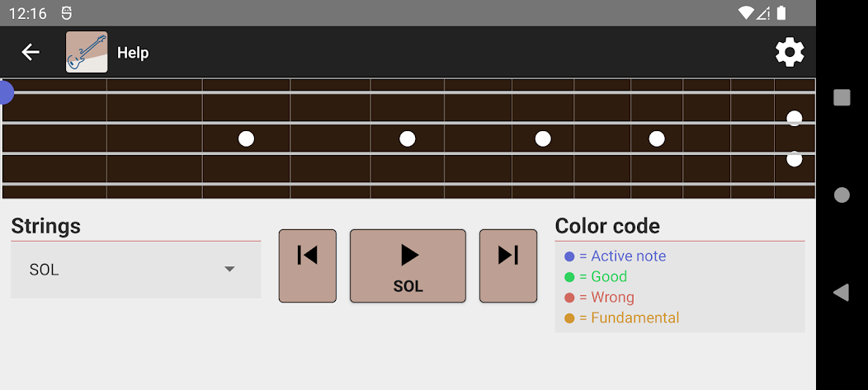868x390 pixels.
Task: Tap the fourth white fret marker dot
Action: (x=657, y=139)
